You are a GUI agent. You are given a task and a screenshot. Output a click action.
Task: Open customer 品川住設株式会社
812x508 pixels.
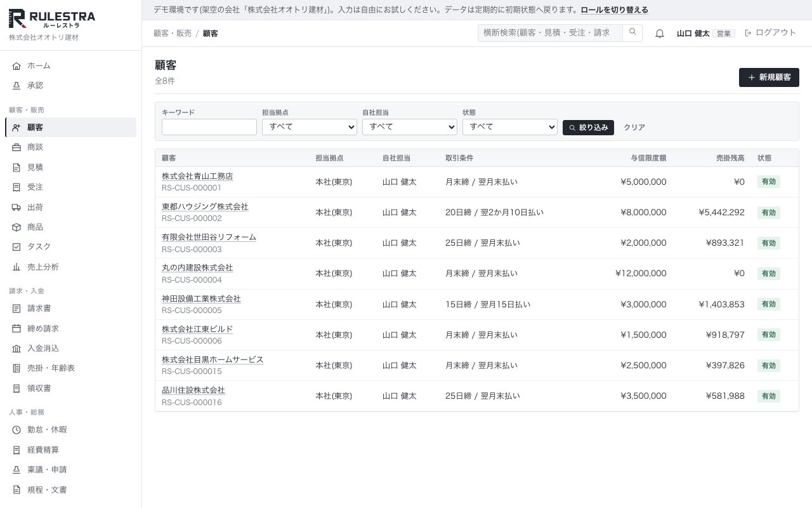[193, 391]
